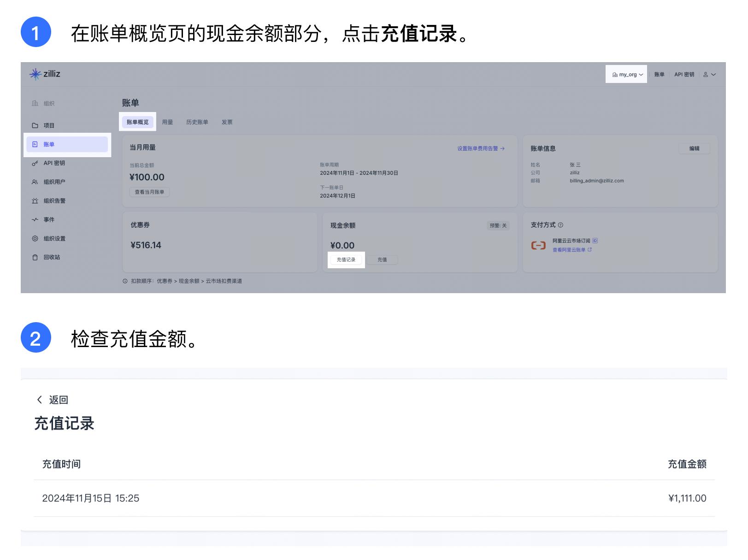Open 设置账单费用告警 link

tap(480, 148)
